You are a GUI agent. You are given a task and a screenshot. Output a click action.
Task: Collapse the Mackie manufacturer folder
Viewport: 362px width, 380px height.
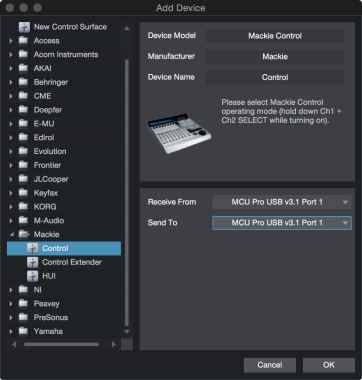(11, 234)
